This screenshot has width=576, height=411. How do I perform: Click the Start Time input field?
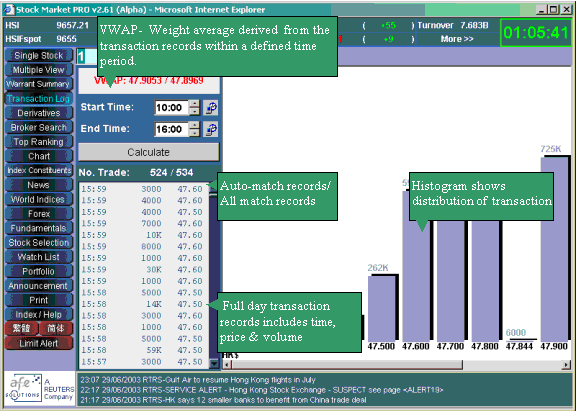[x=172, y=108]
